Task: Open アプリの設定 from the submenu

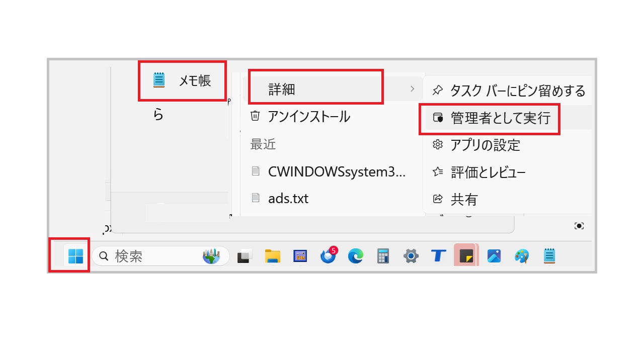Action: [x=485, y=145]
